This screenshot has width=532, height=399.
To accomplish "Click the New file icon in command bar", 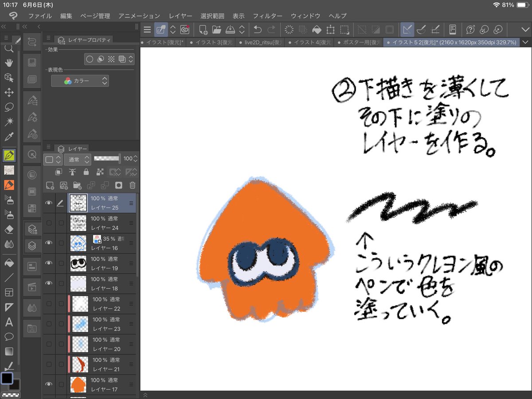I will [203, 30].
